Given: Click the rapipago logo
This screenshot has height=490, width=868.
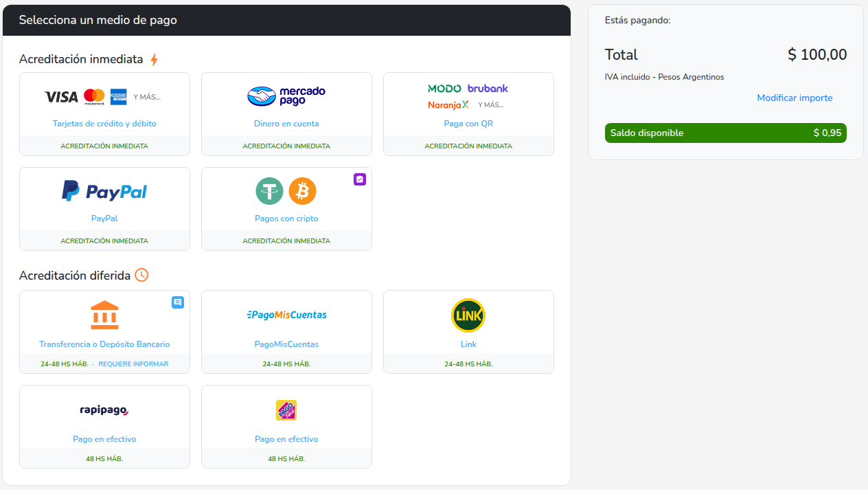Looking at the screenshot, I should point(104,410).
